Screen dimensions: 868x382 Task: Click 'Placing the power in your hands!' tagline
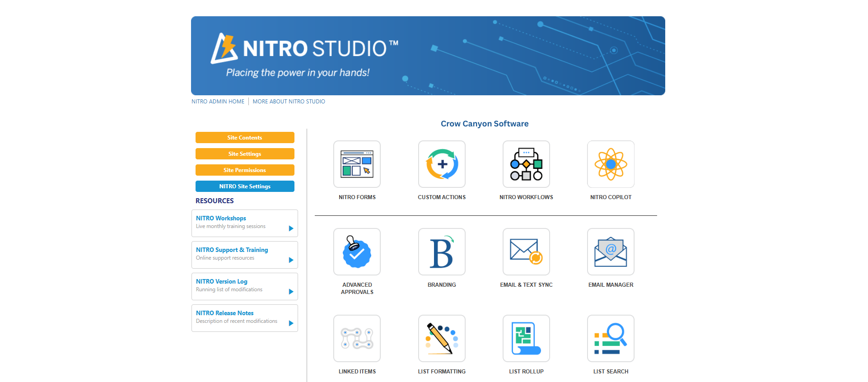tap(298, 73)
